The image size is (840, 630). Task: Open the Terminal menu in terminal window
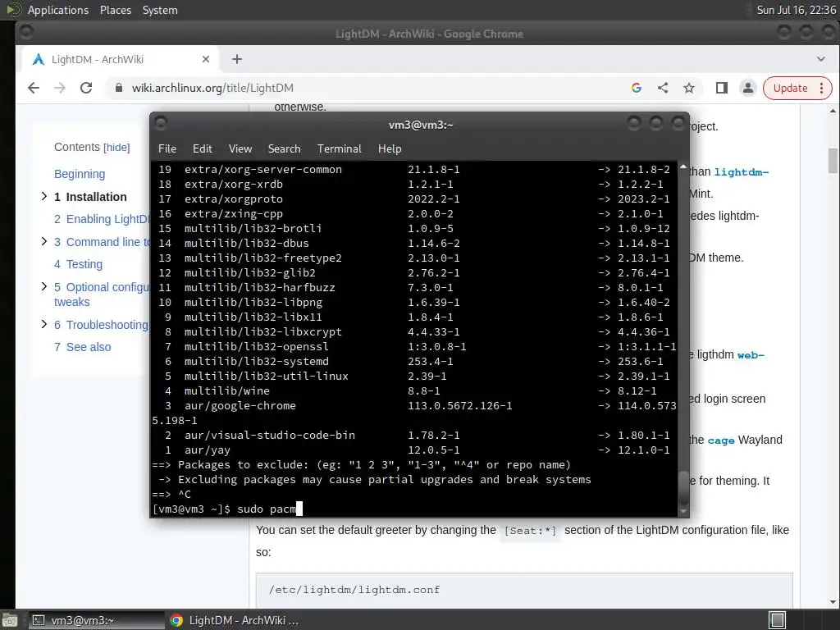(x=339, y=149)
